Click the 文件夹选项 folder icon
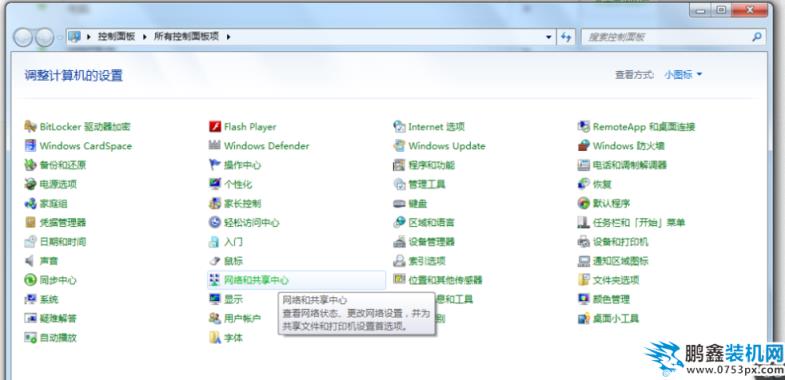 coord(584,280)
